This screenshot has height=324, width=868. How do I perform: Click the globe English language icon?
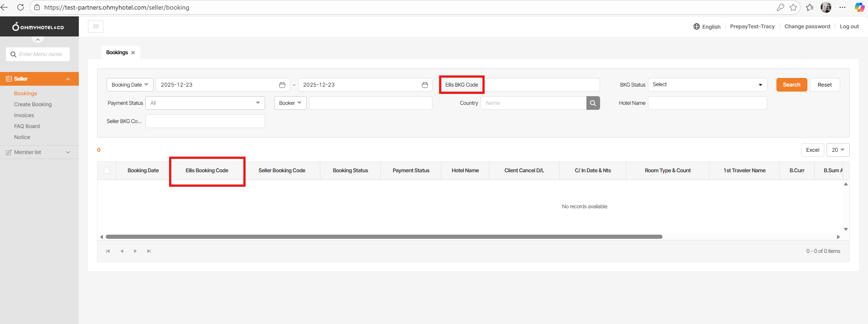click(697, 26)
